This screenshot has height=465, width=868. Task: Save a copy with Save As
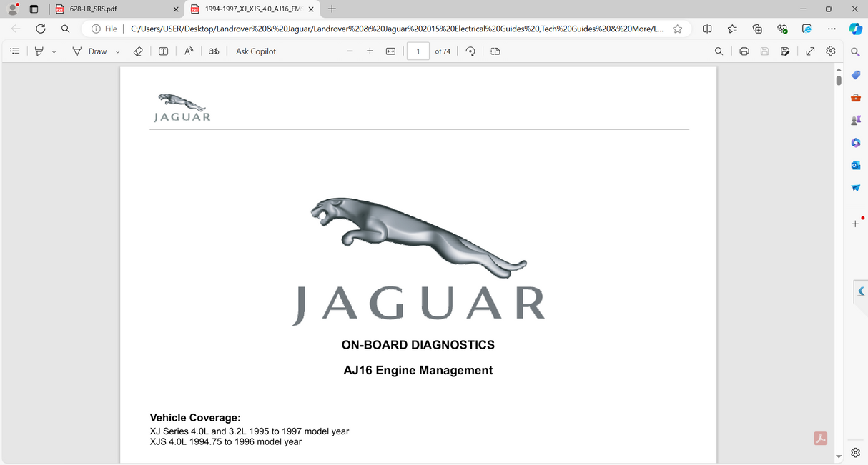click(784, 51)
